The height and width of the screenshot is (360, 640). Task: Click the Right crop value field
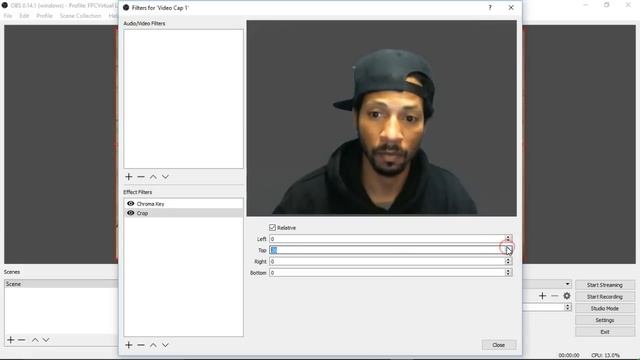point(387,261)
